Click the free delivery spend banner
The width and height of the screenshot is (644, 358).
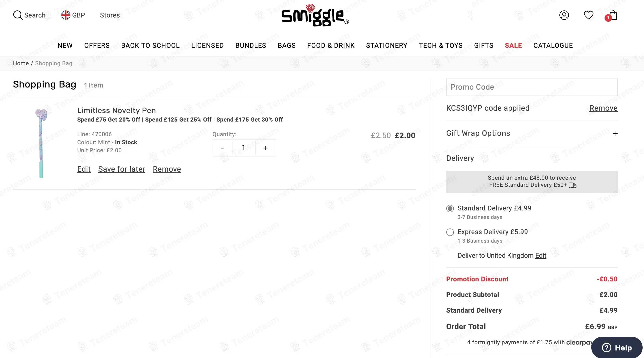coord(532,182)
